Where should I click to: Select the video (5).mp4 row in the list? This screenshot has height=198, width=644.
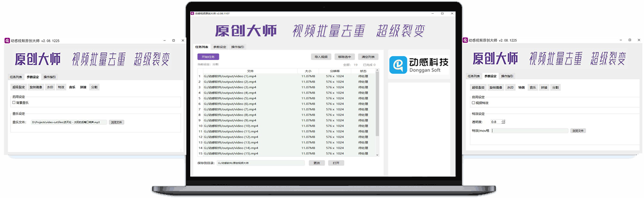(287, 98)
